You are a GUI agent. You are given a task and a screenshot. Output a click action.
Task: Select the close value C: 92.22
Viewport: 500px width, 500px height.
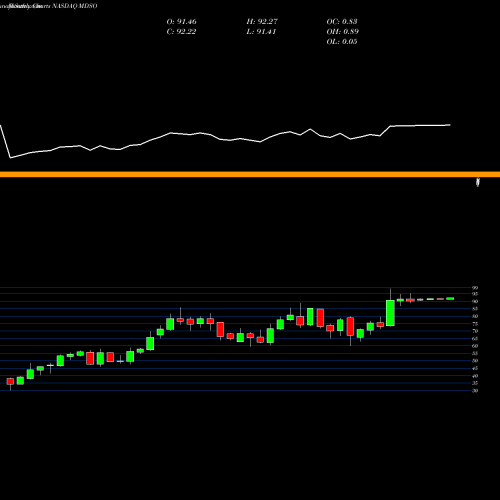click(x=181, y=32)
